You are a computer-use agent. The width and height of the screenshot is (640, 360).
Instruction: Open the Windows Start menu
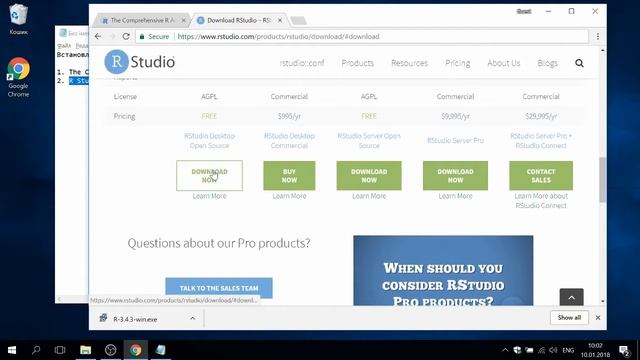pos(12,350)
